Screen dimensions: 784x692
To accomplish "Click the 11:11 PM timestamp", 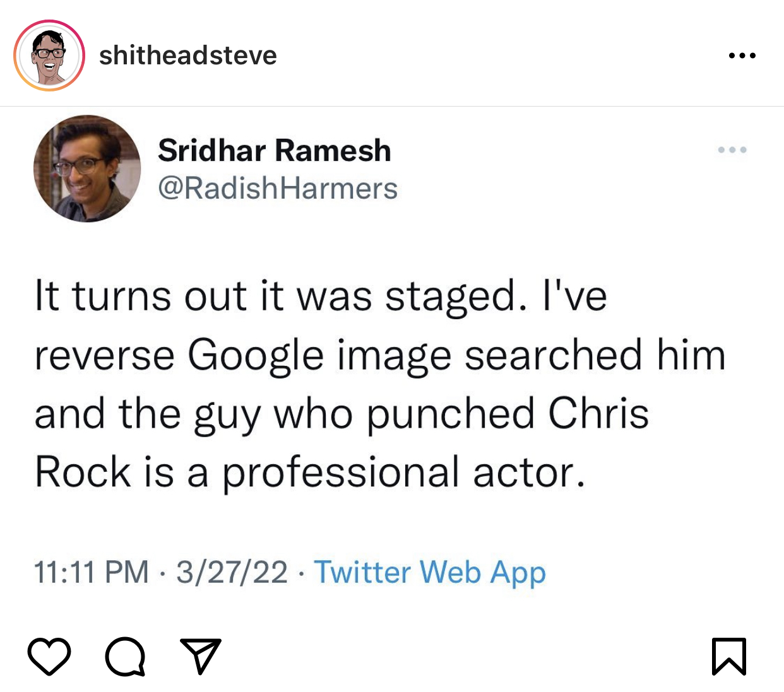I will pos(91,572).
